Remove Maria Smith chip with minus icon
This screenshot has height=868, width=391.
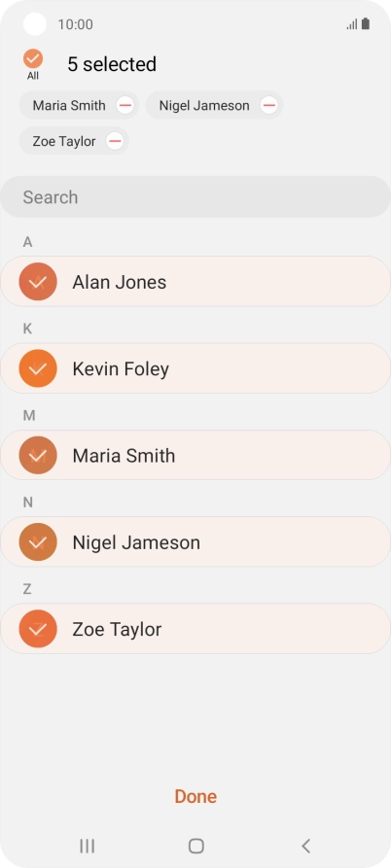pos(125,105)
